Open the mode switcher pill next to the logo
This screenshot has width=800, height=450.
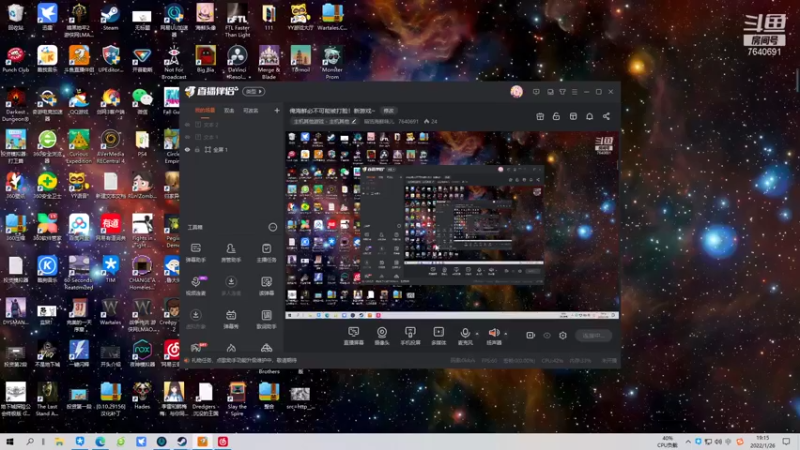point(254,91)
